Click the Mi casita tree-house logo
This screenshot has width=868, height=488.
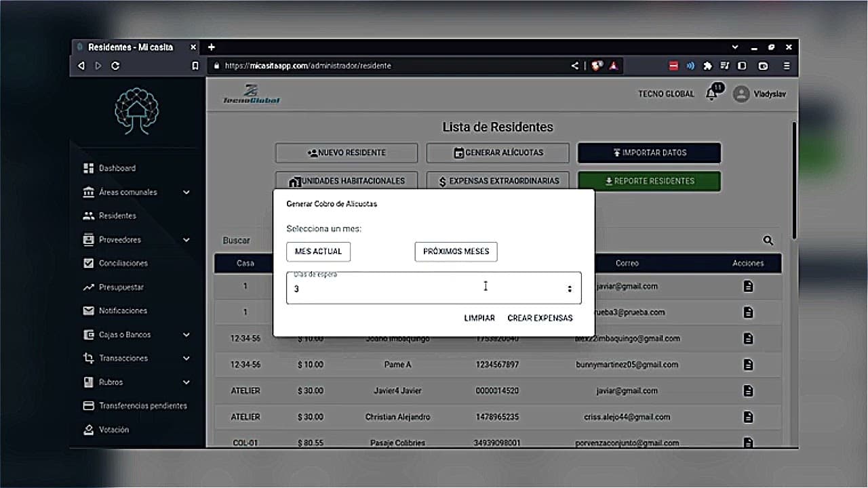point(136,111)
